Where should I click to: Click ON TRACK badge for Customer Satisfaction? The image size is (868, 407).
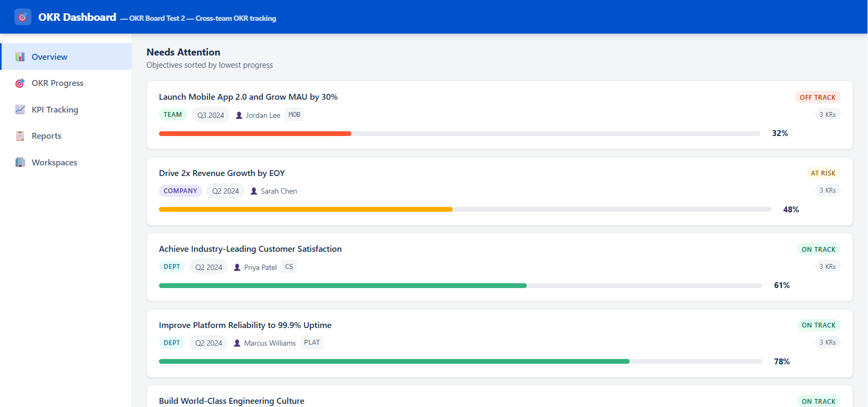(818, 249)
